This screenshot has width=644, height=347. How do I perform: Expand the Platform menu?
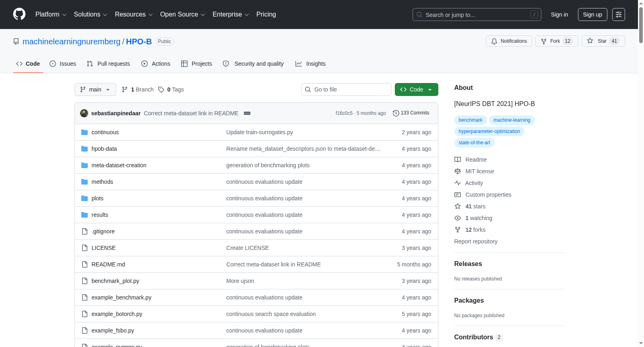(51, 15)
